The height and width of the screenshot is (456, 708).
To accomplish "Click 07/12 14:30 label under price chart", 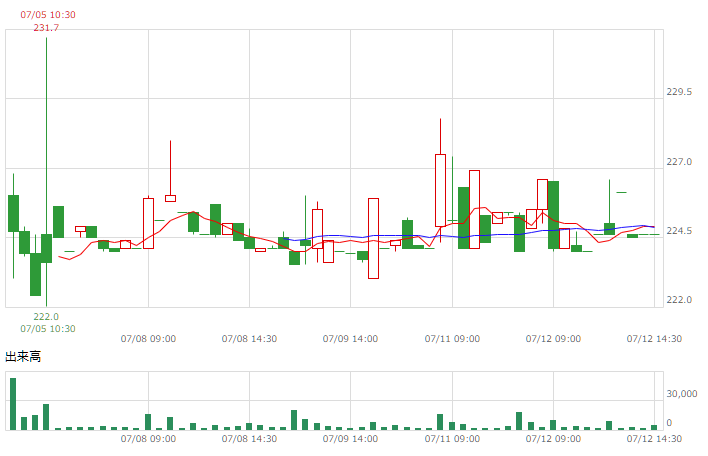I will coord(654,339).
